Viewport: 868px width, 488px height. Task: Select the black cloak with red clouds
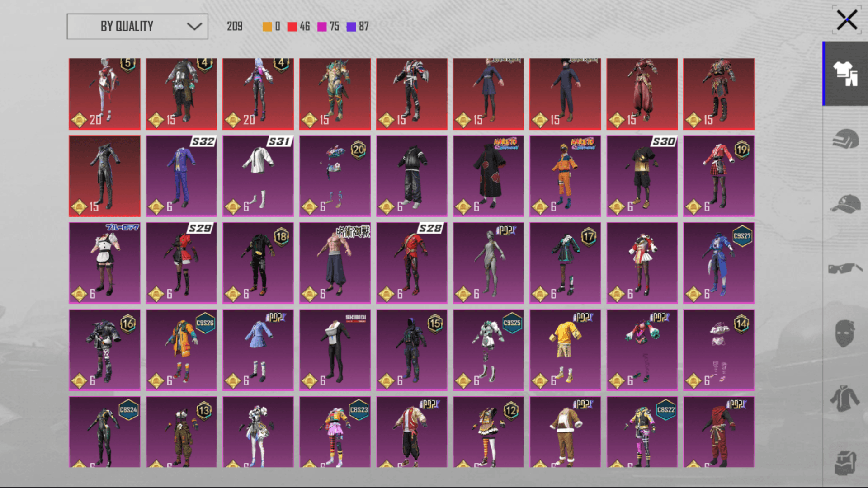[x=488, y=176]
